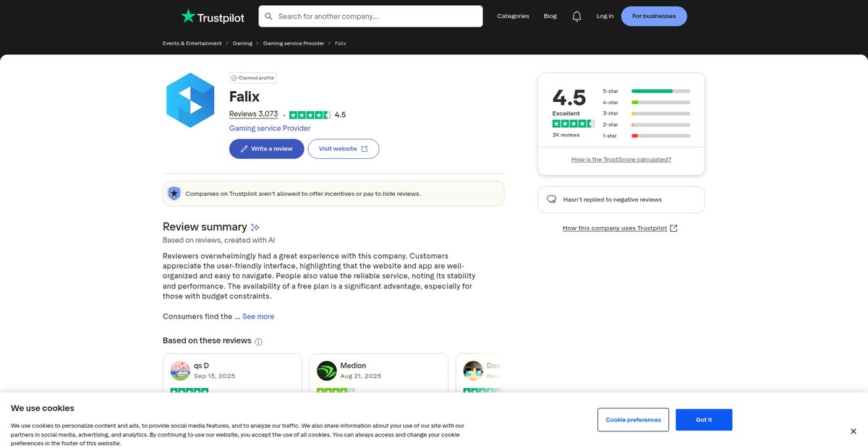
Task: Click the info icon beside Based on these reviews
Action: click(259, 342)
